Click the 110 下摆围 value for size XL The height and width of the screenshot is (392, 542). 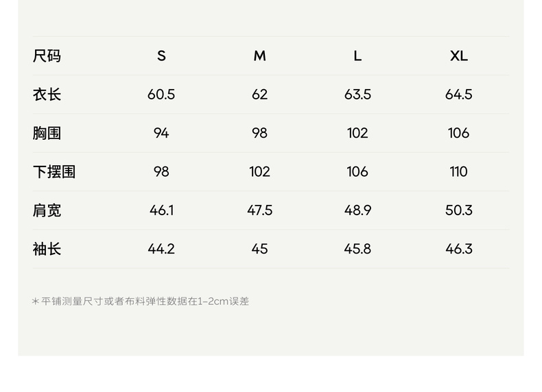pyautogui.click(x=458, y=172)
